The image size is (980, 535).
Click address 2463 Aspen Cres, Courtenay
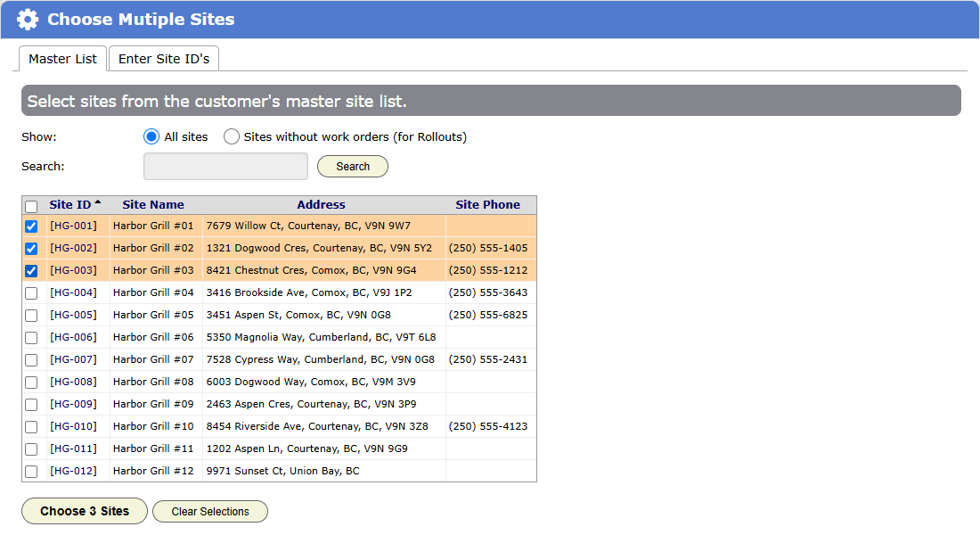click(x=311, y=404)
